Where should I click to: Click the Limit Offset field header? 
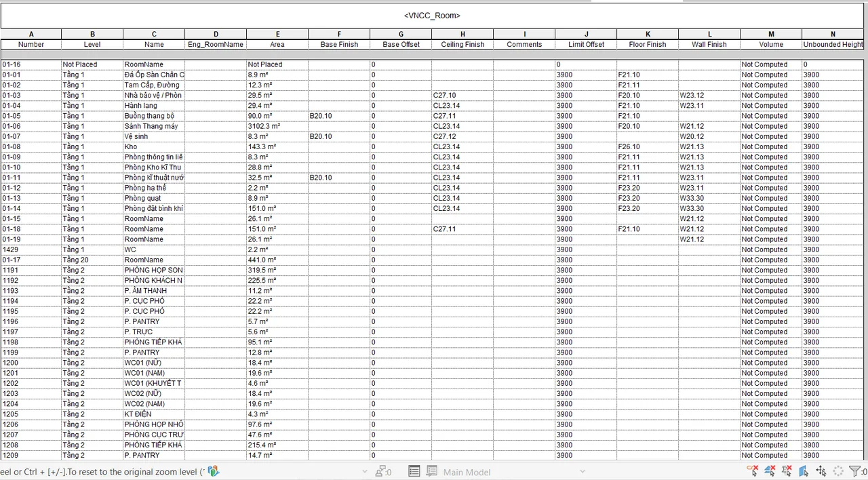pyautogui.click(x=586, y=44)
